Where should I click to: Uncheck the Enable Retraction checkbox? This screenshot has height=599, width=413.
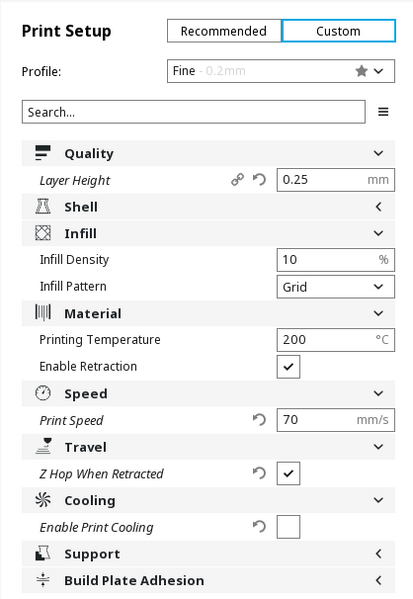[288, 367]
